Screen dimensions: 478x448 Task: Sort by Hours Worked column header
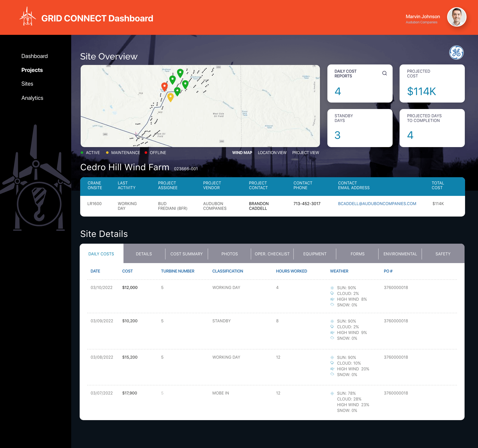pyautogui.click(x=291, y=271)
